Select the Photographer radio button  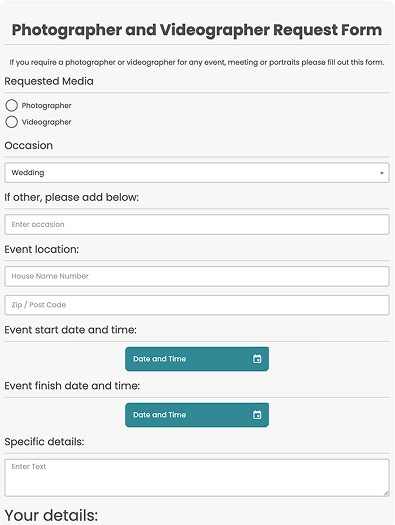(x=11, y=105)
